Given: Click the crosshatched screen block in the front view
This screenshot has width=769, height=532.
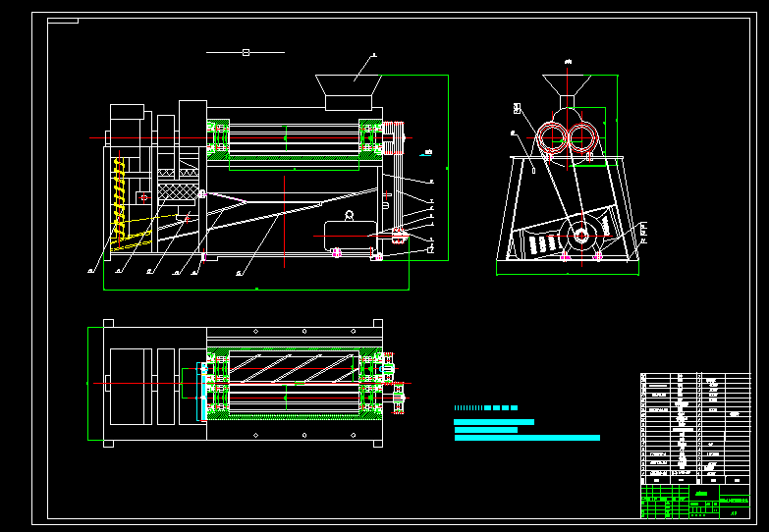Looking at the screenshot, I should [x=178, y=190].
